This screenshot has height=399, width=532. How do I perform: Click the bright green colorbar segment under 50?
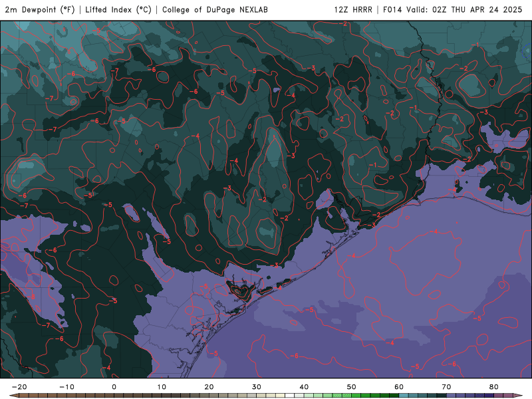tap(356, 395)
